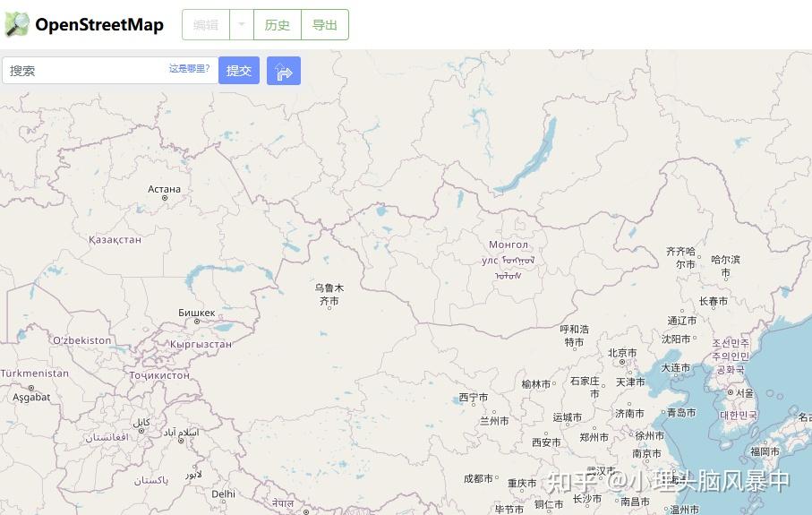
Task: Expand the 编辑 dropdown arrow
Action: pyautogui.click(x=242, y=24)
